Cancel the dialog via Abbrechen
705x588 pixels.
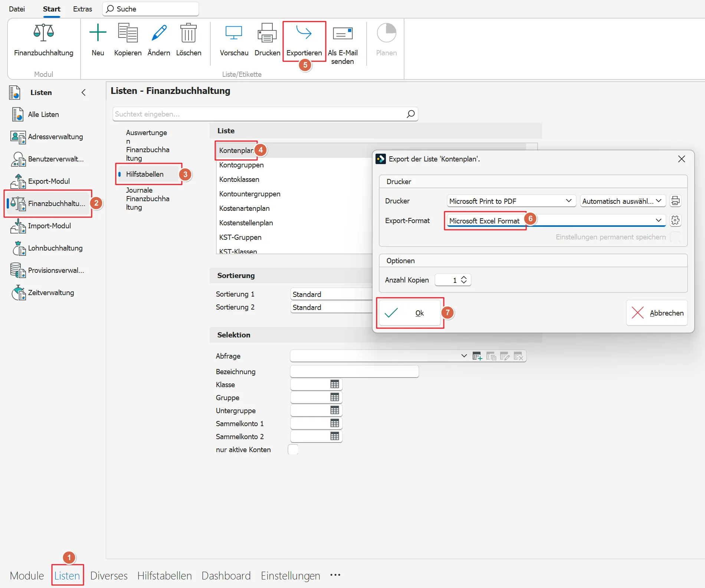657,313
